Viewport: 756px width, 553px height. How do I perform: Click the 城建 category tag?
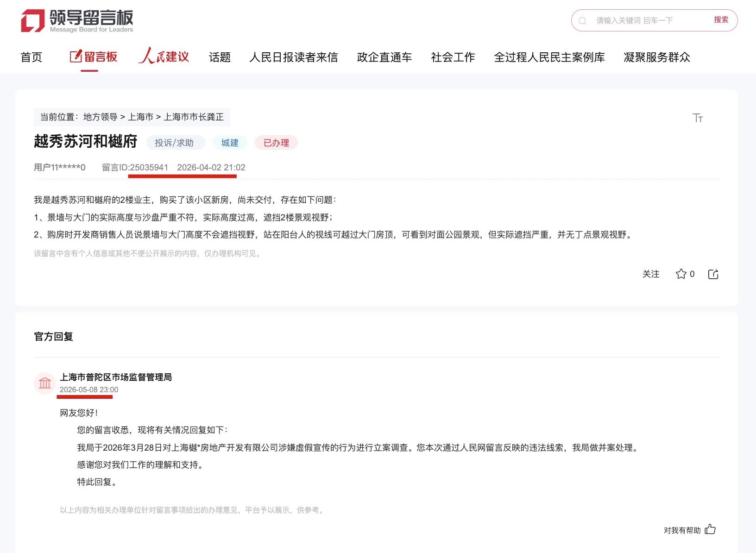point(230,143)
